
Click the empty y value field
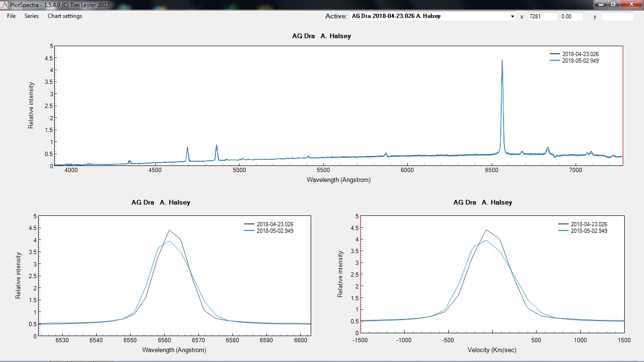(x=617, y=16)
